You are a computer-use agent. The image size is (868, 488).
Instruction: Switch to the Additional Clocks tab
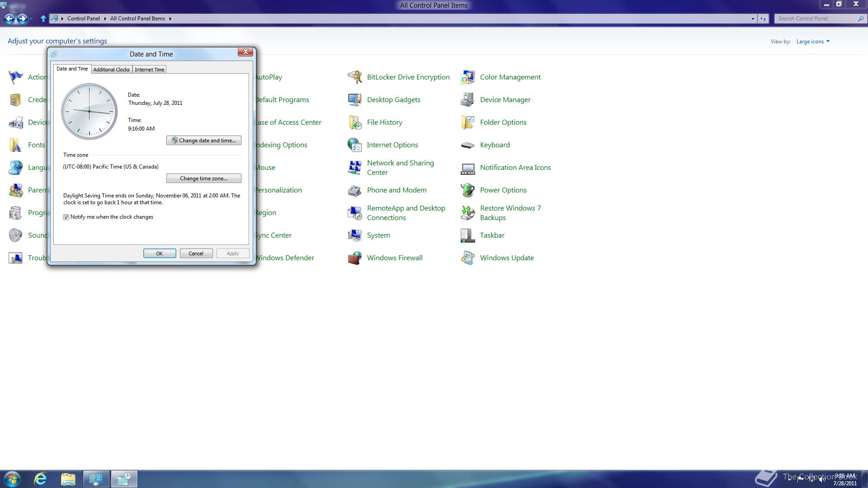[111, 70]
